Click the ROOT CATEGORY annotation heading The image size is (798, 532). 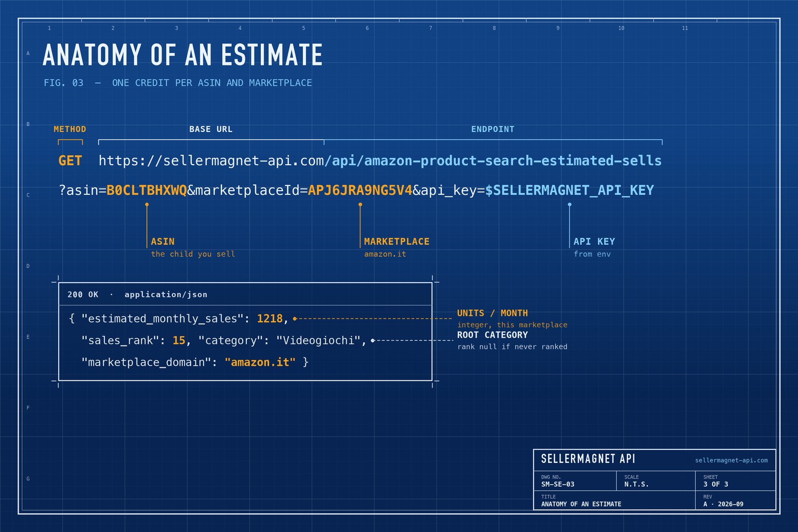[x=493, y=335]
